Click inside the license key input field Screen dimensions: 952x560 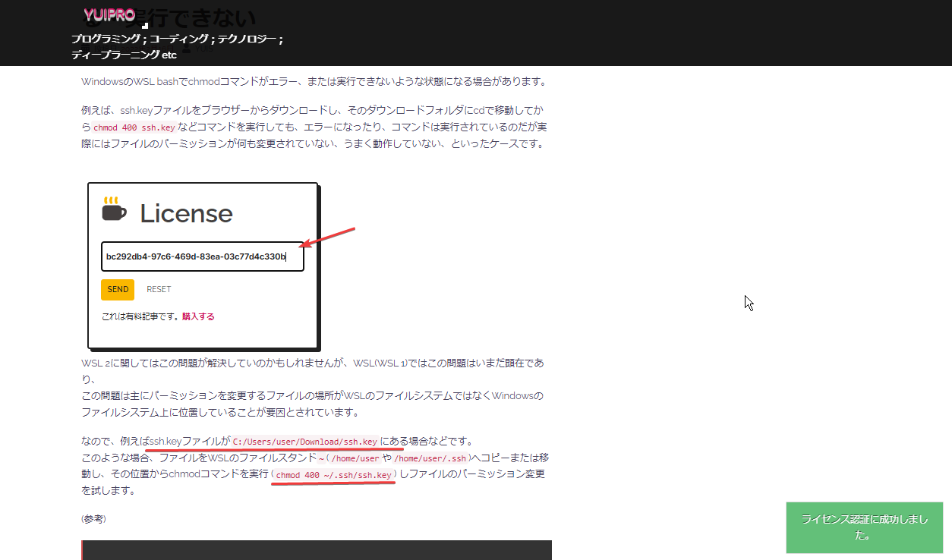coord(202,256)
